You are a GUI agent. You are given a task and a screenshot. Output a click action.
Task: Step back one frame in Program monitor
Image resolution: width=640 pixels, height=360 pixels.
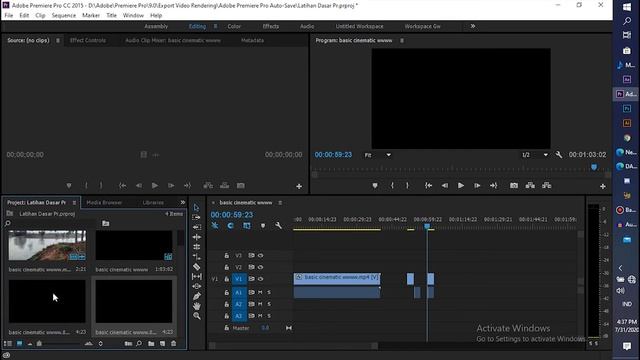click(444, 185)
